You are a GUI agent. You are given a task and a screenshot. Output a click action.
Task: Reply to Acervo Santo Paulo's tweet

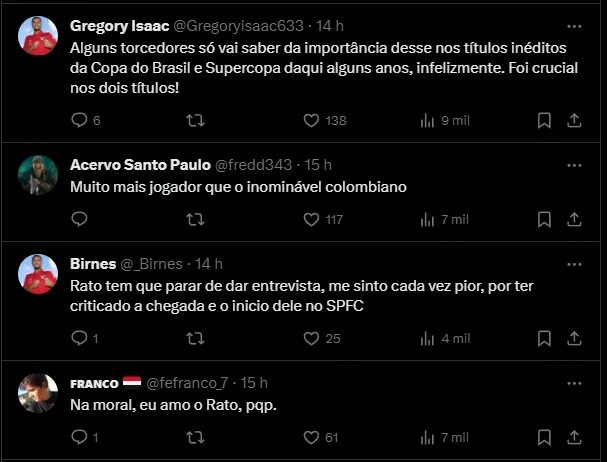pos(82,219)
